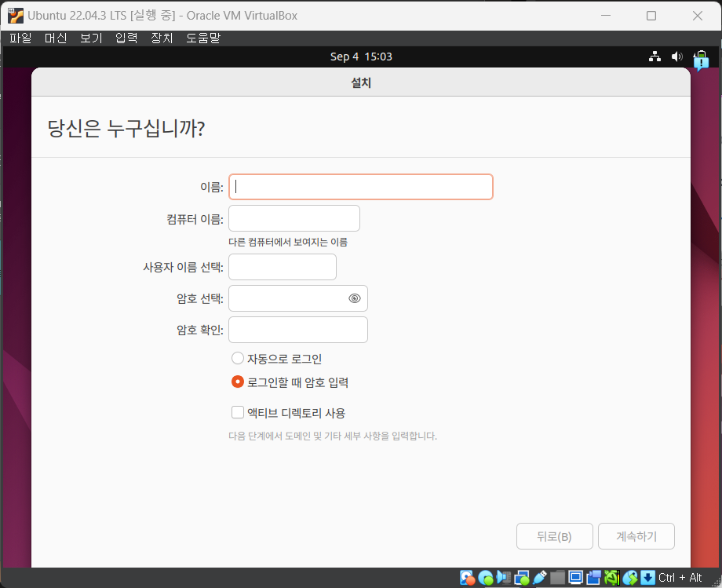The width and height of the screenshot is (722, 588).
Task: Focus the 암호 확인 input field
Action: pos(298,330)
